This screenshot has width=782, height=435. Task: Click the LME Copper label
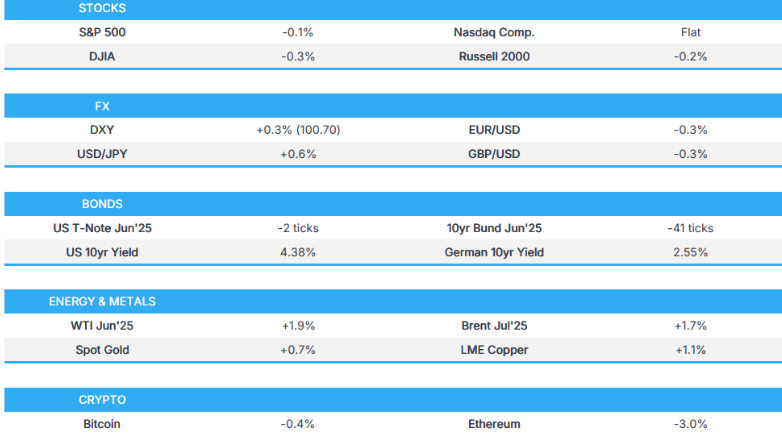coord(494,350)
